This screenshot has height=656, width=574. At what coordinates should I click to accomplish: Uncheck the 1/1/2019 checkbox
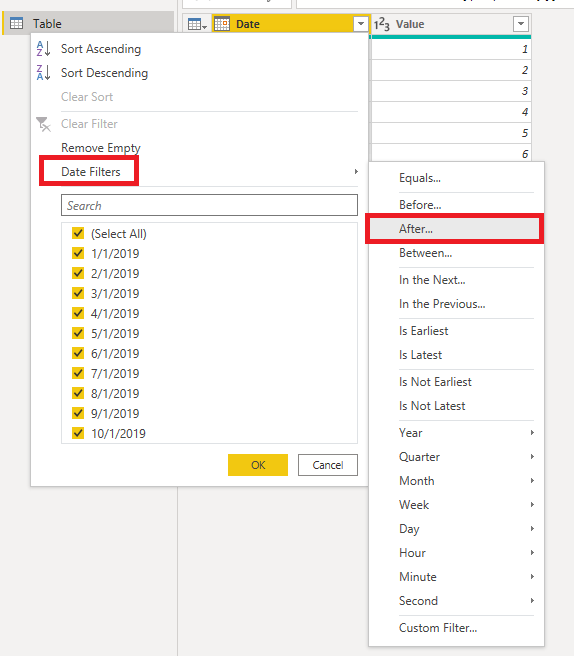pos(78,253)
